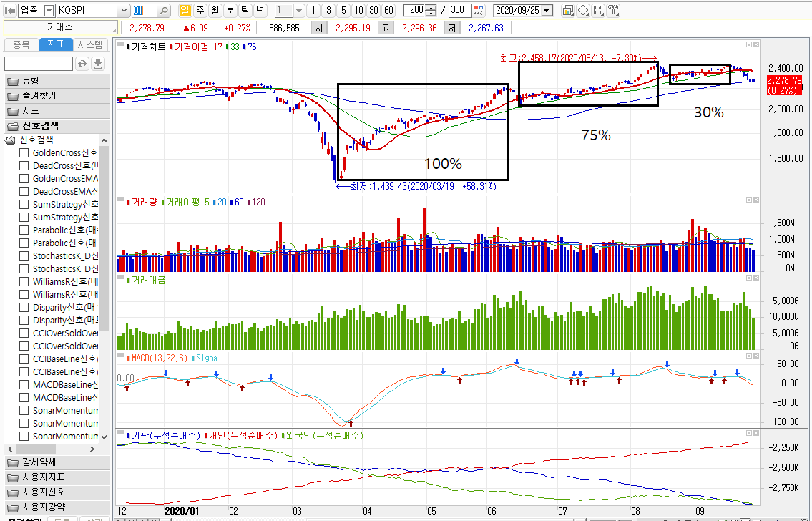Click the 300 total count field
This screenshot has height=521, width=812.
[x=460, y=10]
